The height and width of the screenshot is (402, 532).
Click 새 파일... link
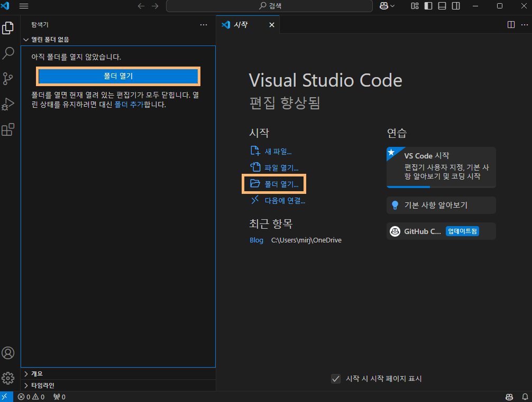271,151
